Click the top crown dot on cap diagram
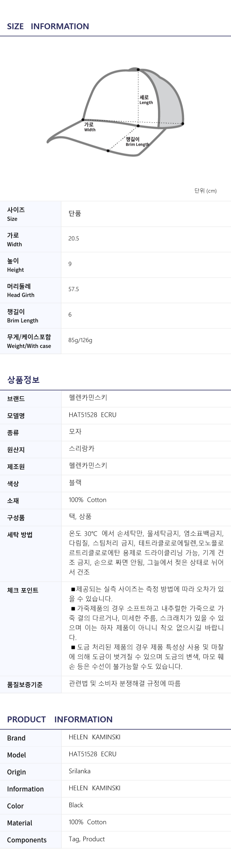This screenshot has width=231, height=868. tap(138, 70)
